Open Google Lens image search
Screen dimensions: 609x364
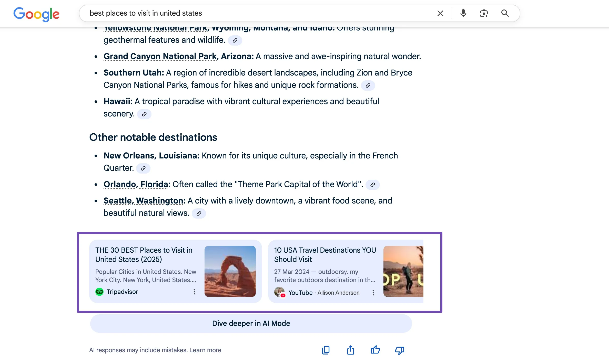(484, 13)
